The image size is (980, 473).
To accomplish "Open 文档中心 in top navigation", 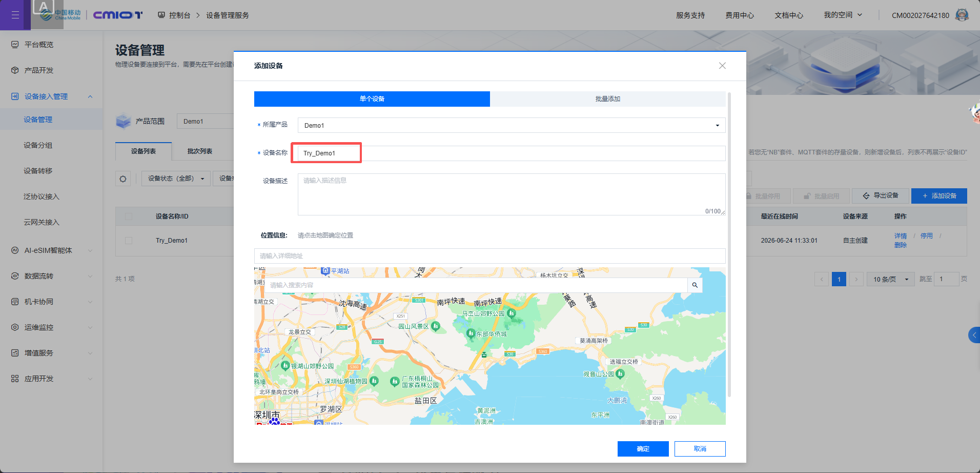I will pos(789,15).
